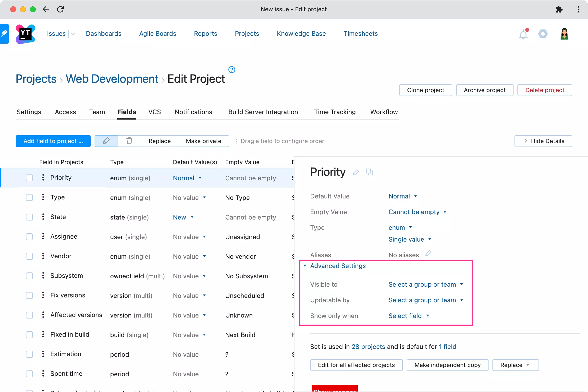Grab the drag handle of Estimation row
Viewport: 588px width, 392px height.
click(43, 354)
